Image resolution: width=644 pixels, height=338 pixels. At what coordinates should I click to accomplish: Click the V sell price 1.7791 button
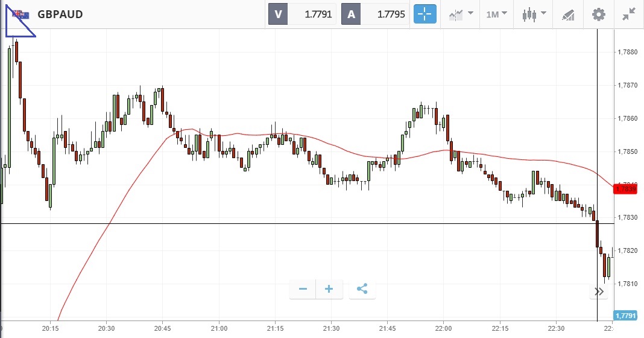coord(301,14)
